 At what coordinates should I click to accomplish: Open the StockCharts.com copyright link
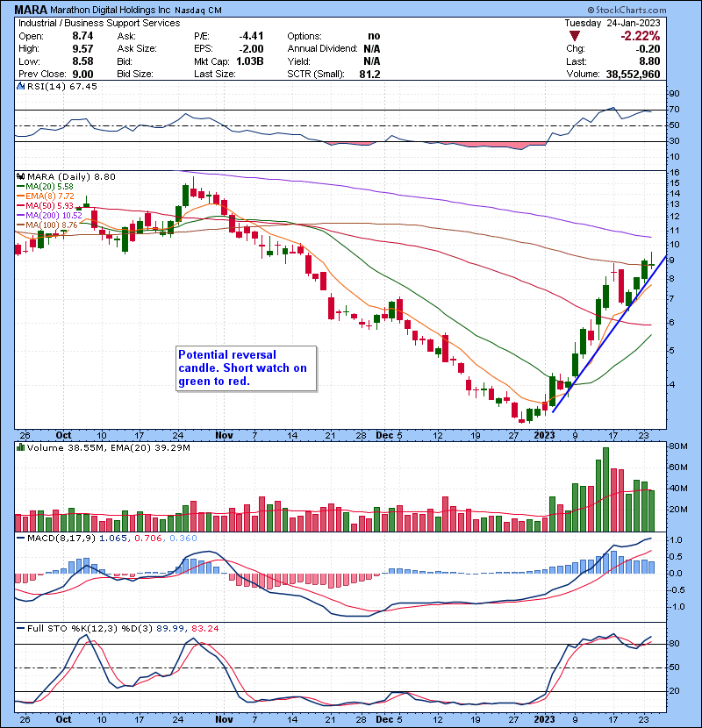[627, 10]
